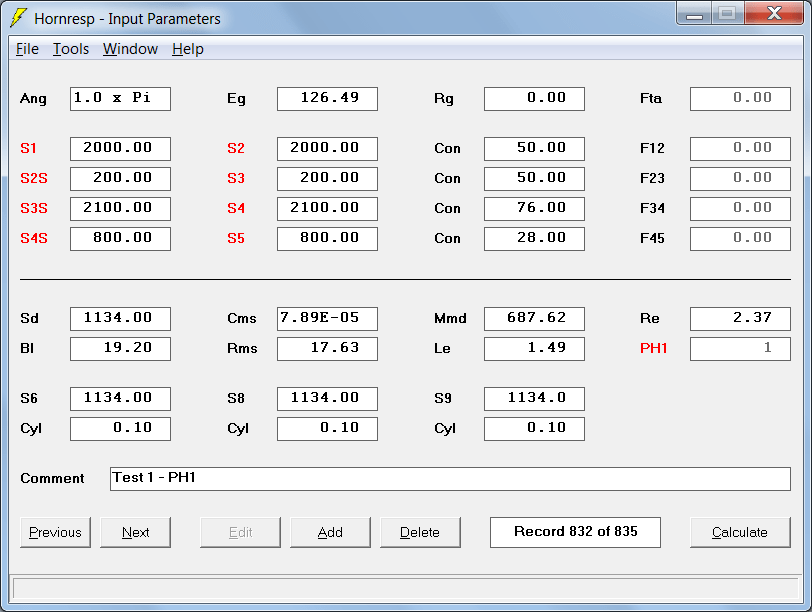Select the S2 area input field
This screenshot has width=812, height=612.
327,149
